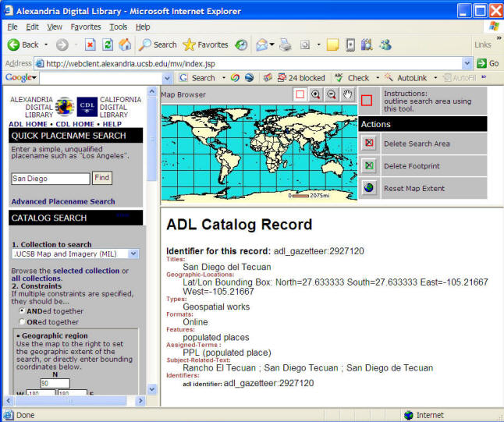The height and width of the screenshot is (422, 504).
Task: Browse the selected collection link
Action: 86,271
